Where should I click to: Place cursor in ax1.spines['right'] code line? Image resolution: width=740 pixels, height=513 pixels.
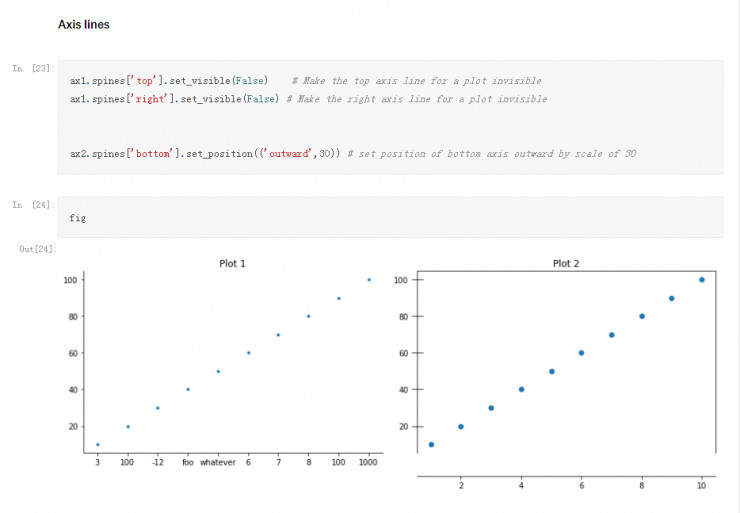click(174, 99)
